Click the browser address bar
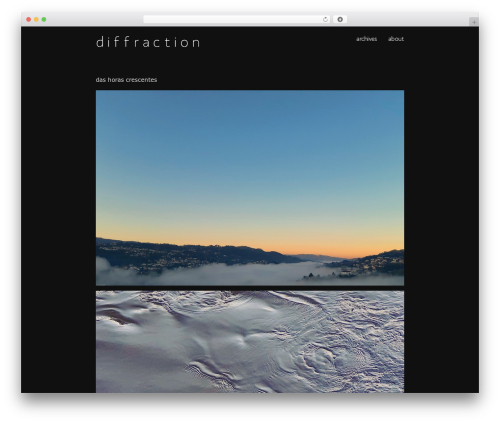Screen dimensions: 500x423 (x=237, y=20)
